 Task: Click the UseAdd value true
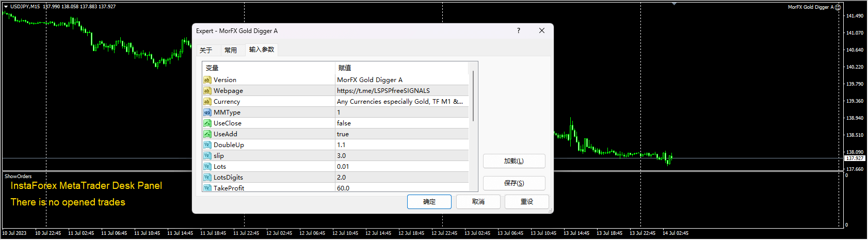[x=402, y=134]
